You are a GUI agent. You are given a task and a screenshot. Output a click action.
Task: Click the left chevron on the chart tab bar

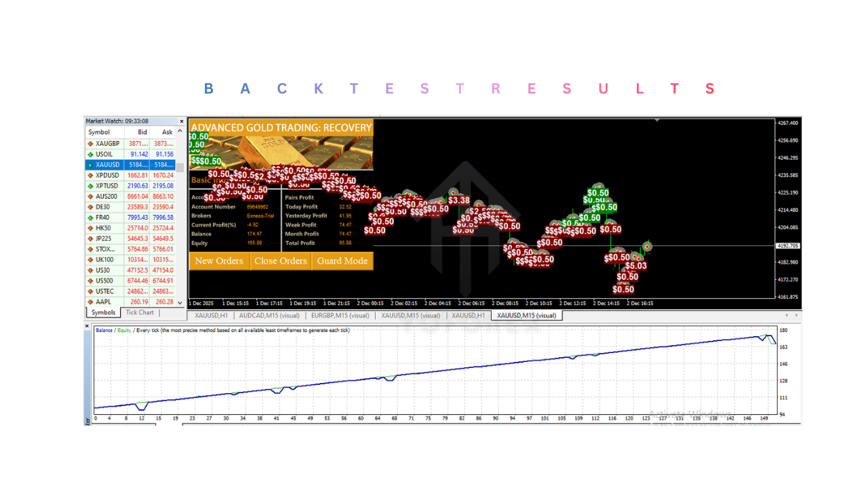[786, 315]
